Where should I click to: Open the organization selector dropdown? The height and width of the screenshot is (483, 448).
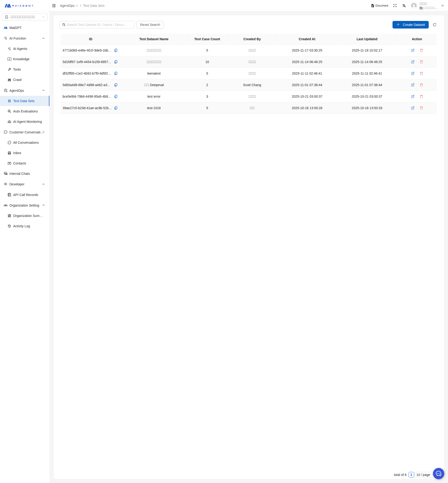[x=25, y=17]
